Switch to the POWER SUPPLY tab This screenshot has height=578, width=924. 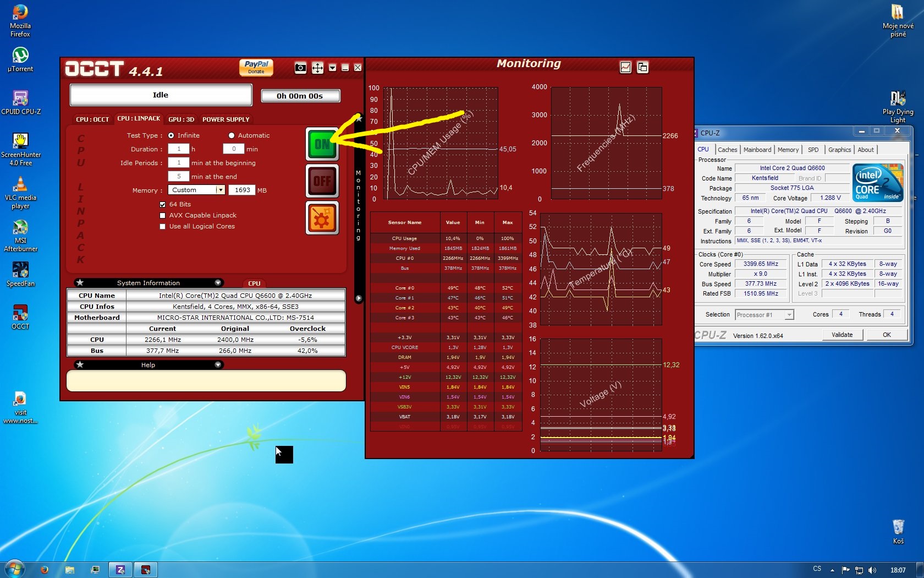tap(226, 119)
